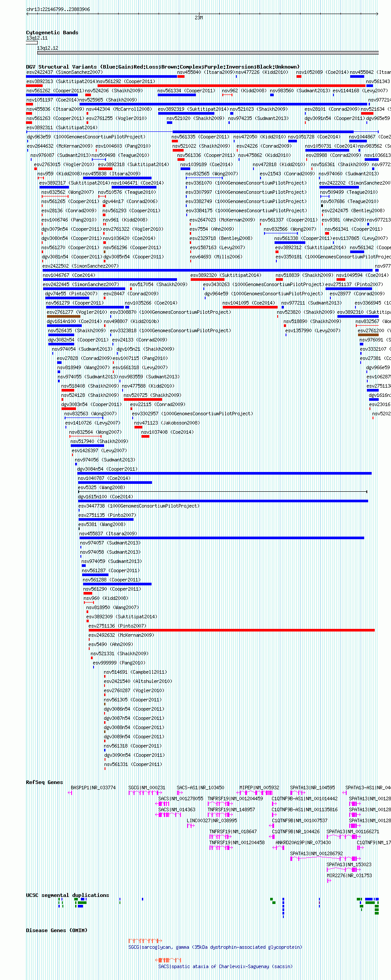The width and height of the screenshot is (391, 980).
Task: Select variant nsv983560 (Sudmant2013)
Action: (300, 91)
